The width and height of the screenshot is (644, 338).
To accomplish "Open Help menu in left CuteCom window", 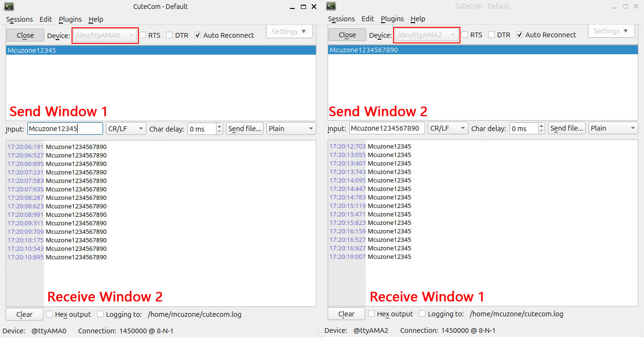I will point(96,19).
